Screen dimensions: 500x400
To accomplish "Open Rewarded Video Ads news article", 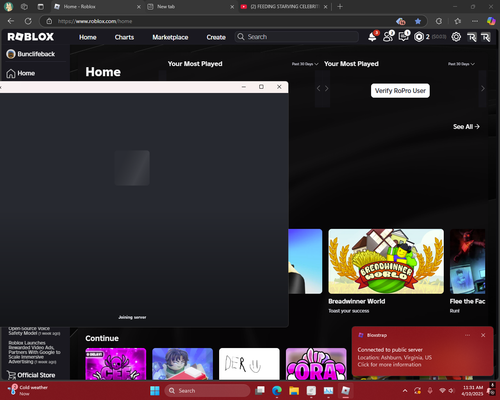I will pyautogui.click(x=34, y=352).
